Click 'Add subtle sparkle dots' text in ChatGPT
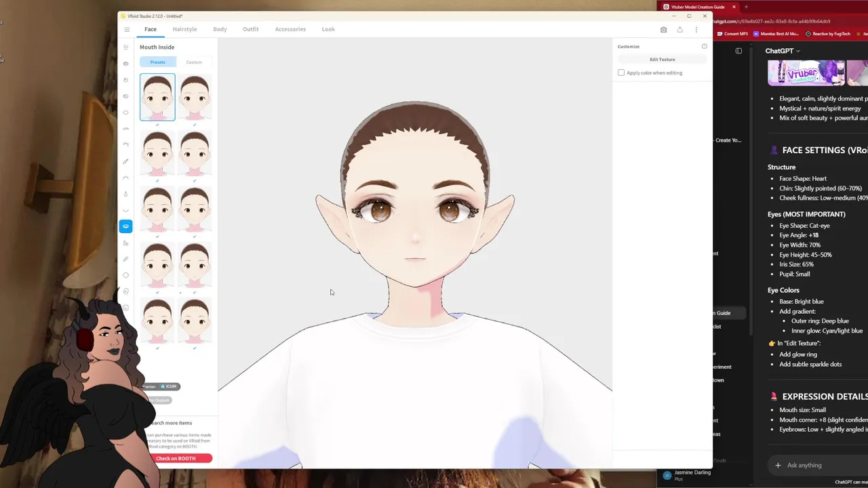Screen dimensions: 868x488 pos(810,364)
